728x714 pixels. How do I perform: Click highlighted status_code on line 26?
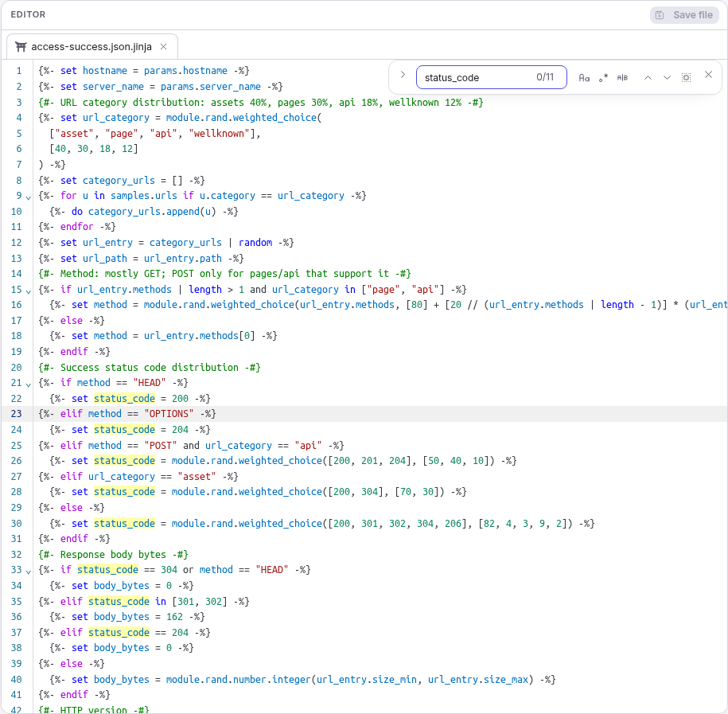pos(124,461)
